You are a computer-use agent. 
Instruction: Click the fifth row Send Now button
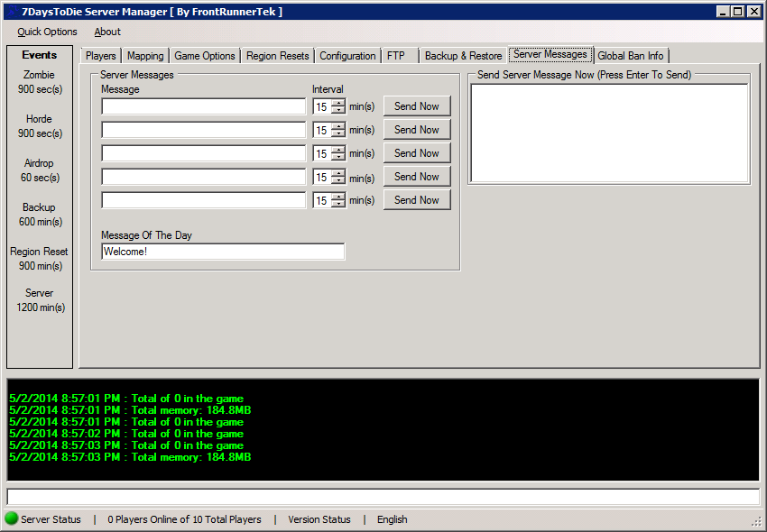pos(417,200)
